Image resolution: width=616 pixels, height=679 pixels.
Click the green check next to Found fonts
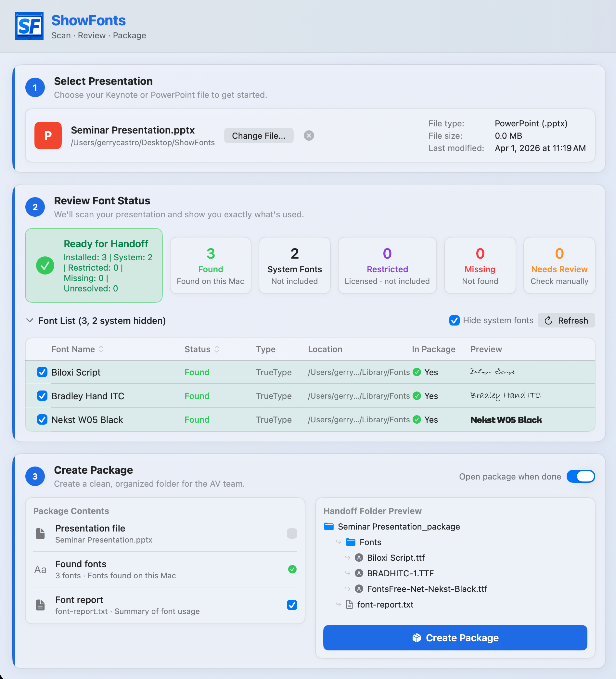[x=292, y=569]
